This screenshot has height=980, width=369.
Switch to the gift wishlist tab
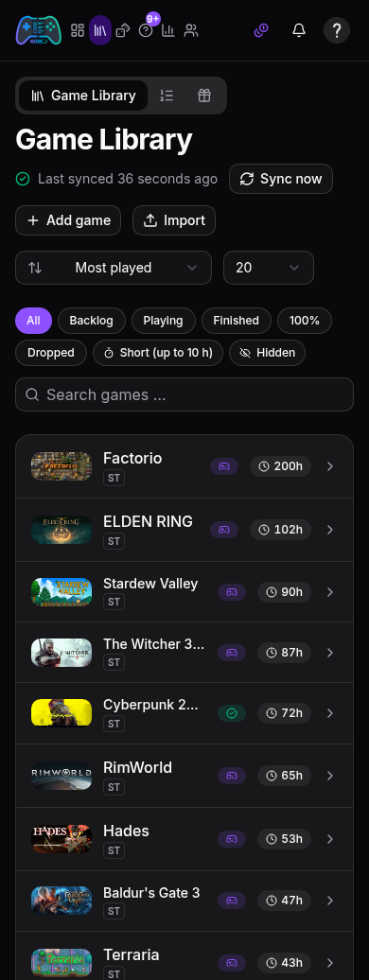(x=204, y=96)
